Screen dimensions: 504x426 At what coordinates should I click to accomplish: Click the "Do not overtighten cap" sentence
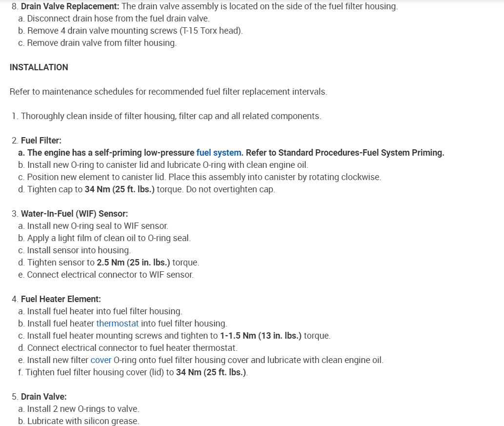coord(230,189)
